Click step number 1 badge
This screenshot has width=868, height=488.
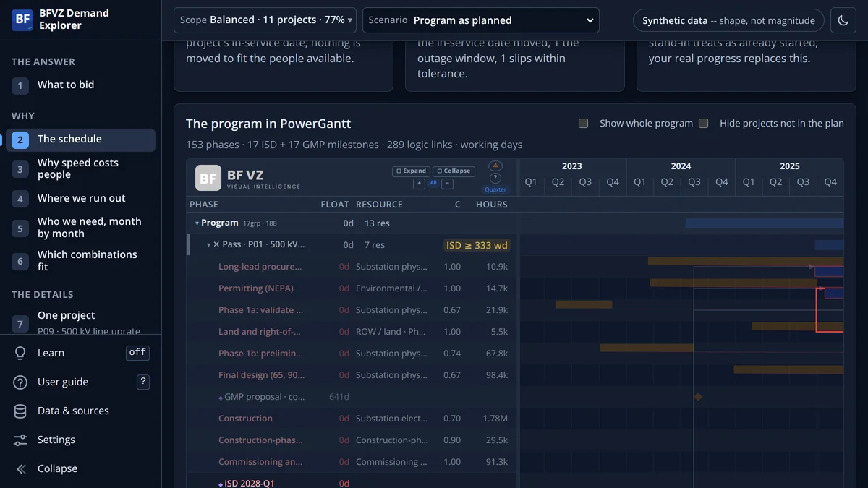(x=20, y=85)
